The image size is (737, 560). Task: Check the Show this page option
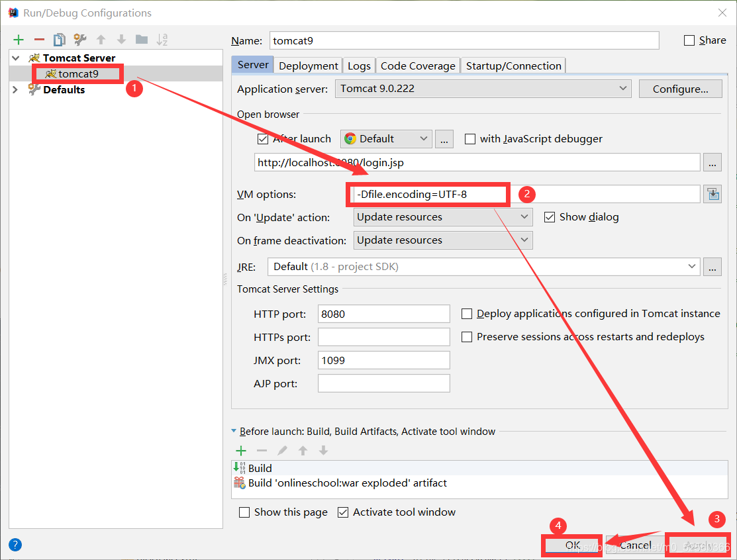[x=244, y=512]
